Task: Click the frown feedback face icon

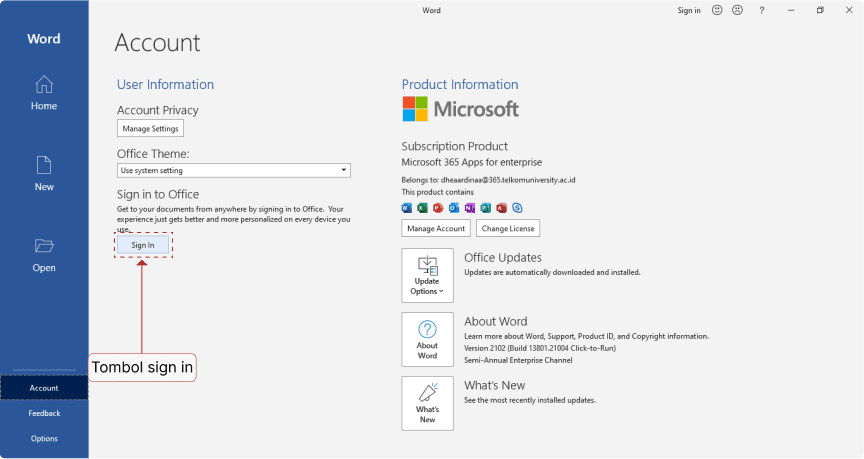Action: coord(737,10)
